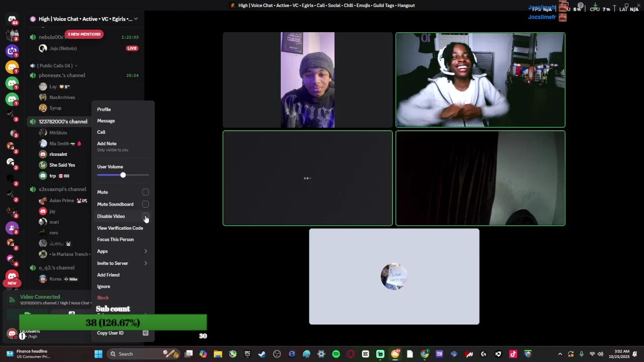Open Task View taskbar icon

(189, 354)
